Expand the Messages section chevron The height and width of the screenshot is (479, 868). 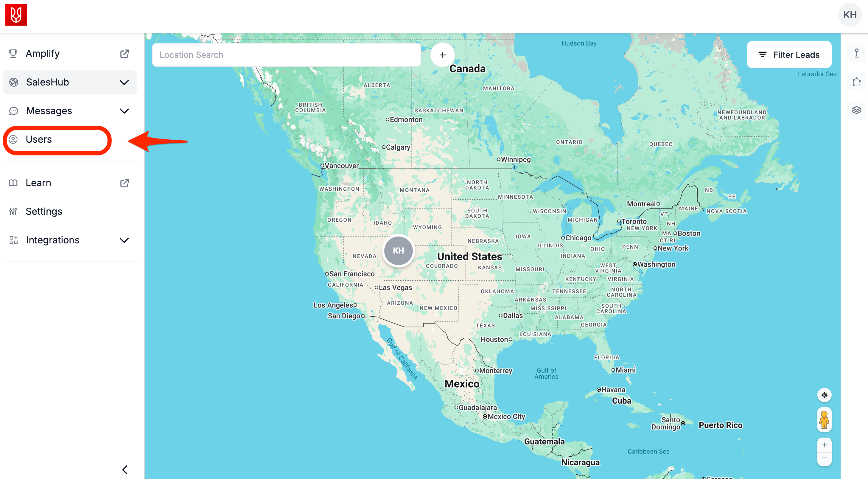pos(124,111)
